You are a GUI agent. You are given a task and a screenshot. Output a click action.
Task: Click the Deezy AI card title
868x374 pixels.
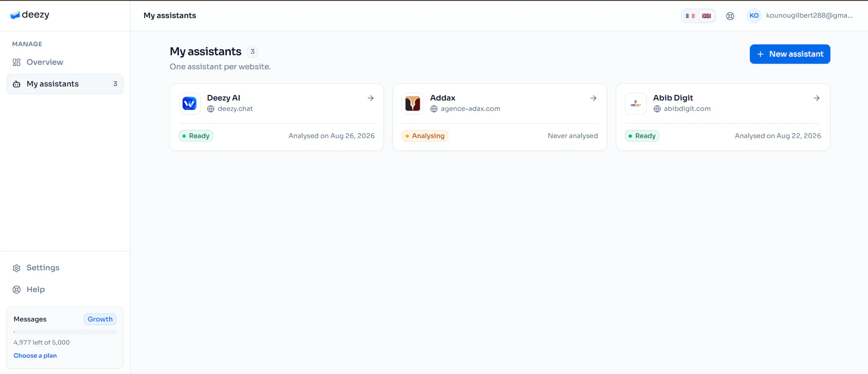coord(224,98)
